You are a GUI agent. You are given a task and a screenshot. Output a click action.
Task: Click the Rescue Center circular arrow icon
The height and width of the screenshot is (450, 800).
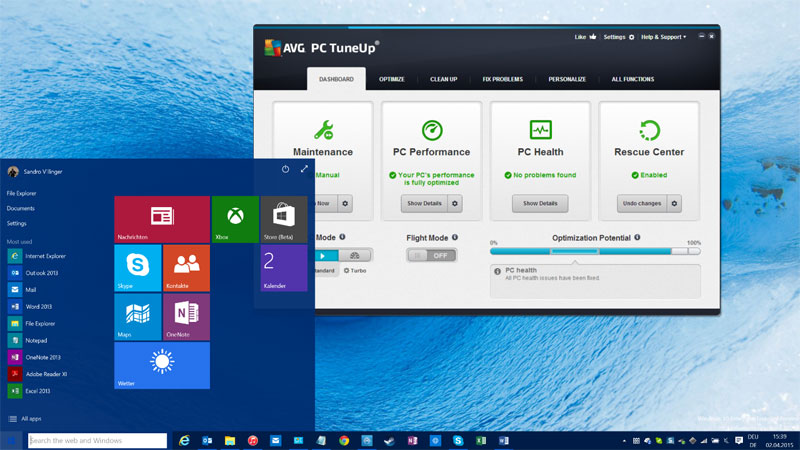[649, 130]
